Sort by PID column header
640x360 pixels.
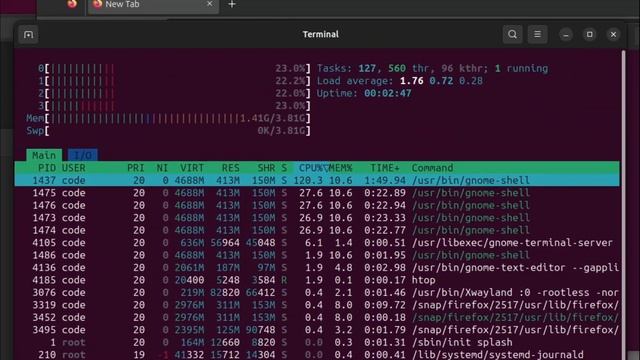coord(47,168)
